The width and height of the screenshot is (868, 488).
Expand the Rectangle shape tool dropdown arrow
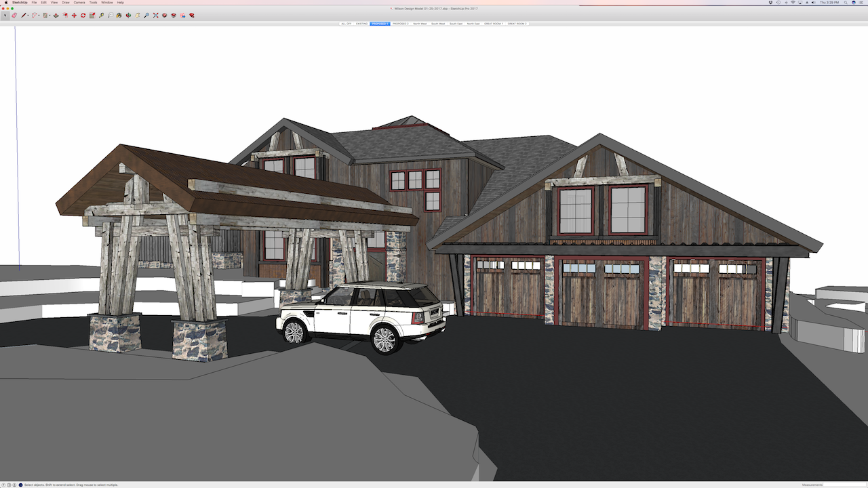[50, 16]
